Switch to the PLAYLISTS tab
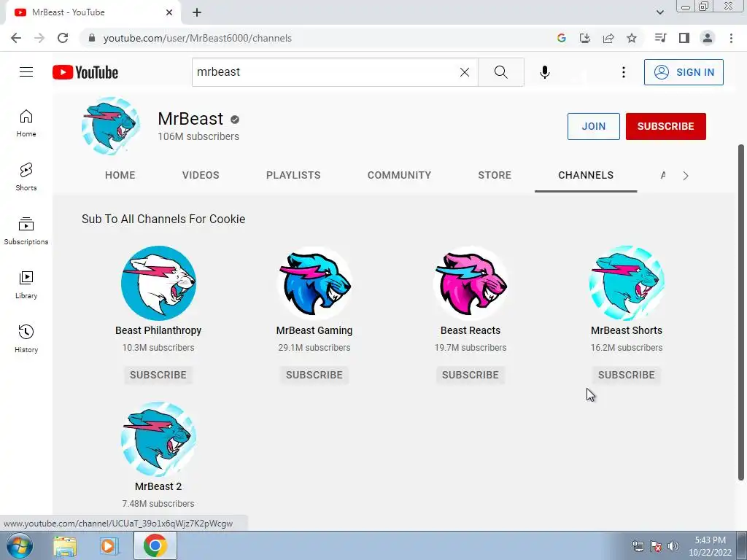This screenshot has height=560, width=747. pos(293,175)
